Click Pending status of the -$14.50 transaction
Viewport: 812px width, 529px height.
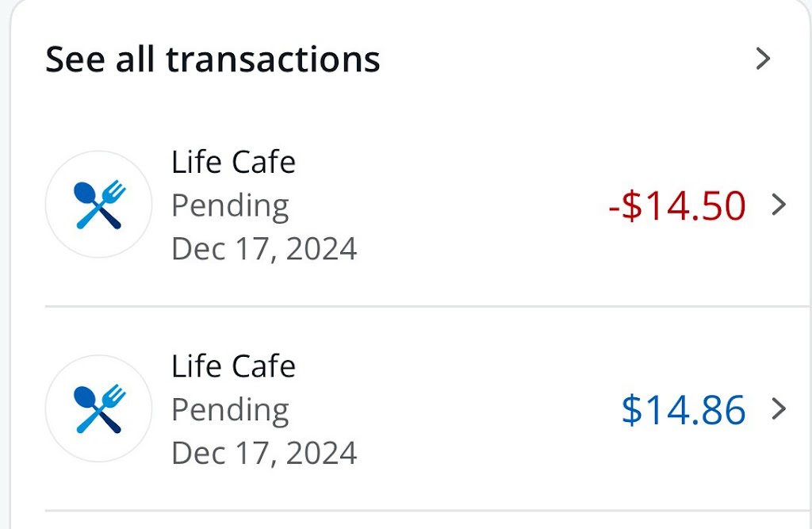(x=230, y=205)
